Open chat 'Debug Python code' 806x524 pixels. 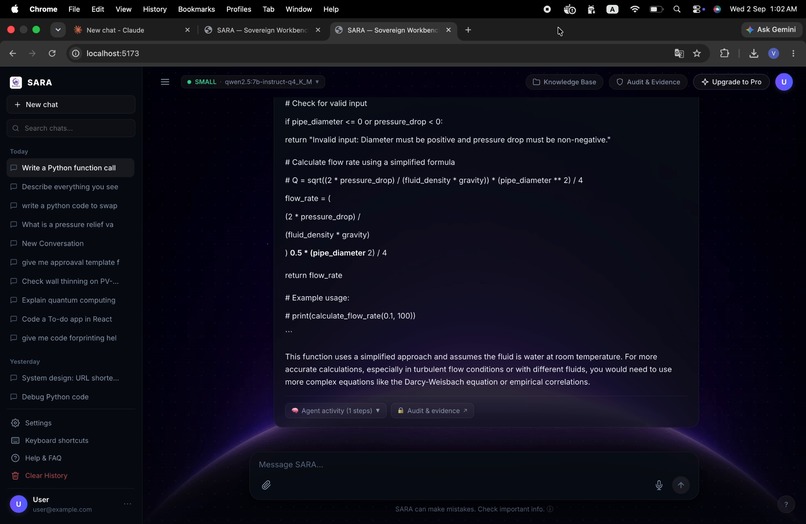click(71, 397)
